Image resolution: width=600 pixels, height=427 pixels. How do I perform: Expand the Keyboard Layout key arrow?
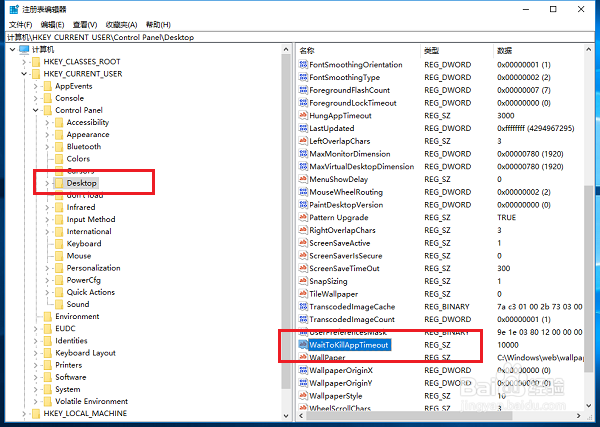pos(36,353)
